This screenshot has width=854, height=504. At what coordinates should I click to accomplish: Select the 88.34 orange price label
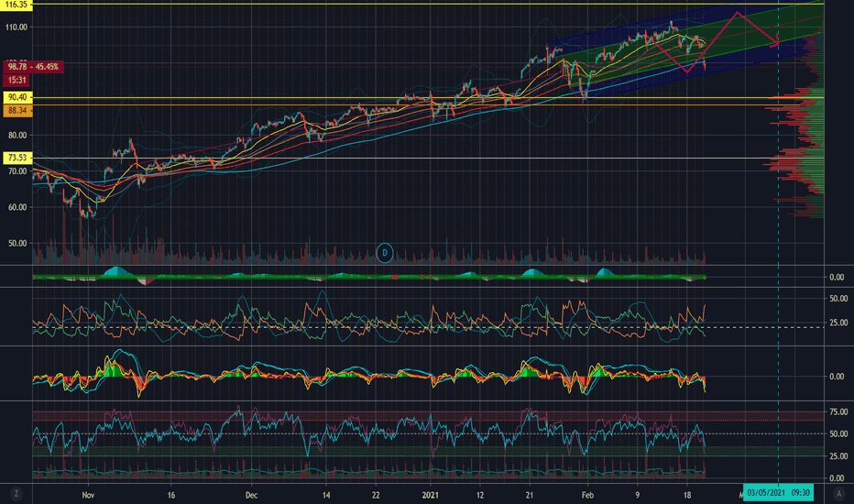[17, 111]
